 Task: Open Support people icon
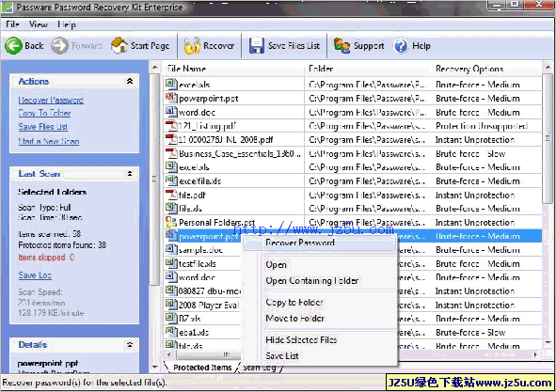(342, 46)
